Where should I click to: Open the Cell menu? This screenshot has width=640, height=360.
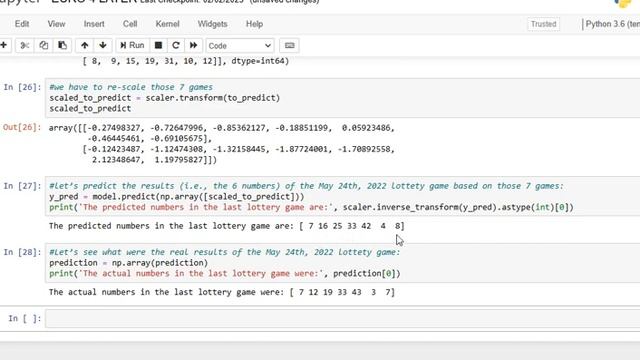point(130,24)
